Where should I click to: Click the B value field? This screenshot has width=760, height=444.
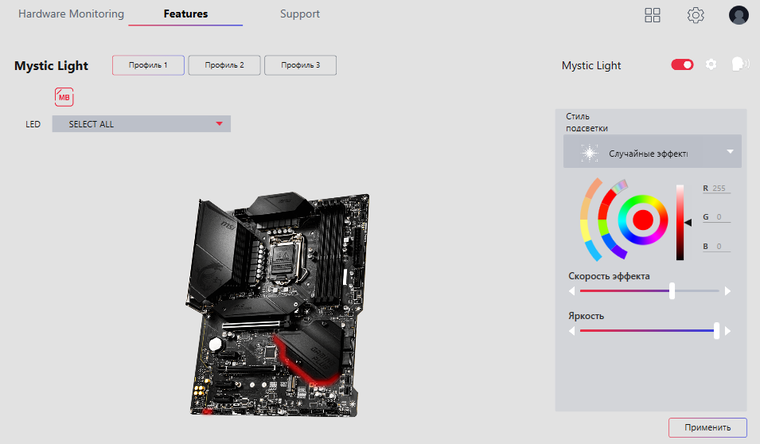click(x=719, y=246)
